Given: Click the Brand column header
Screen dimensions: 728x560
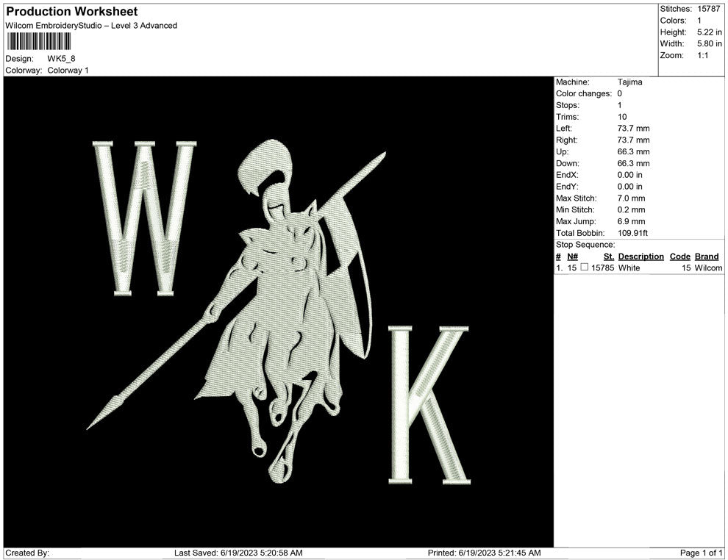Looking at the screenshot, I should point(706,256).
